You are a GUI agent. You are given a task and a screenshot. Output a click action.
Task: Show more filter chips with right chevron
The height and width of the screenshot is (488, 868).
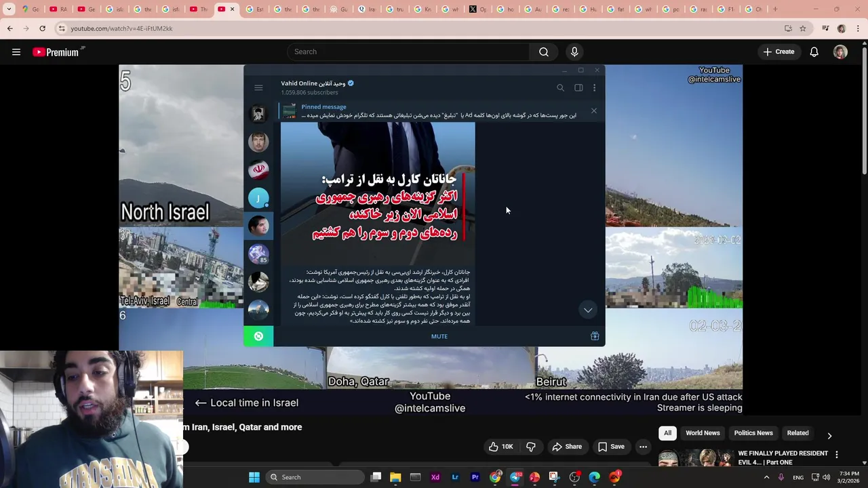tap(829, 435)
